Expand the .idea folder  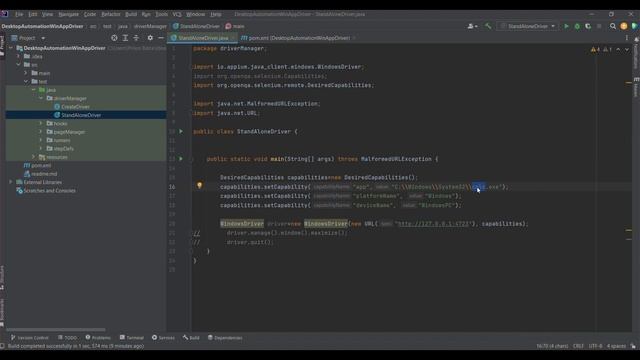coord(18,56)
